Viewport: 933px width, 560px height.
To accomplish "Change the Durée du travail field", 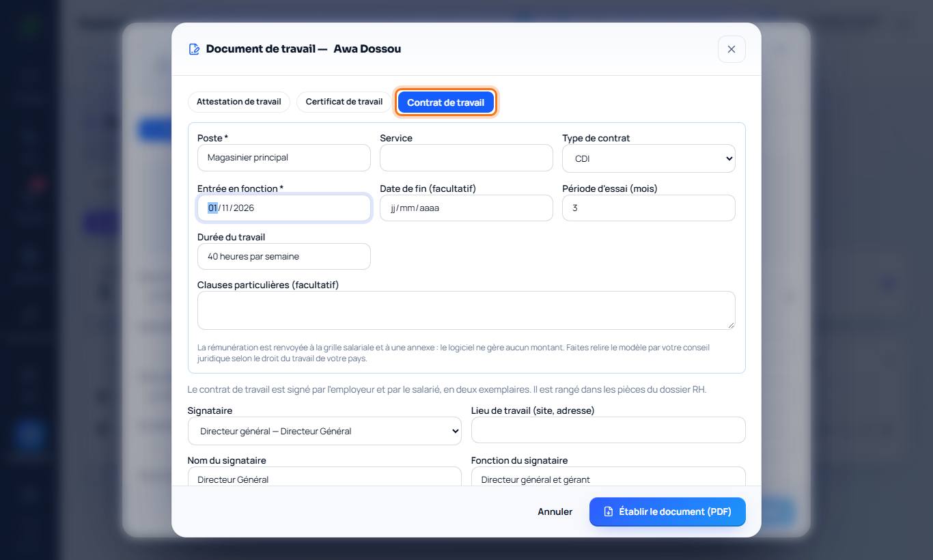I will tap(284, 257).
